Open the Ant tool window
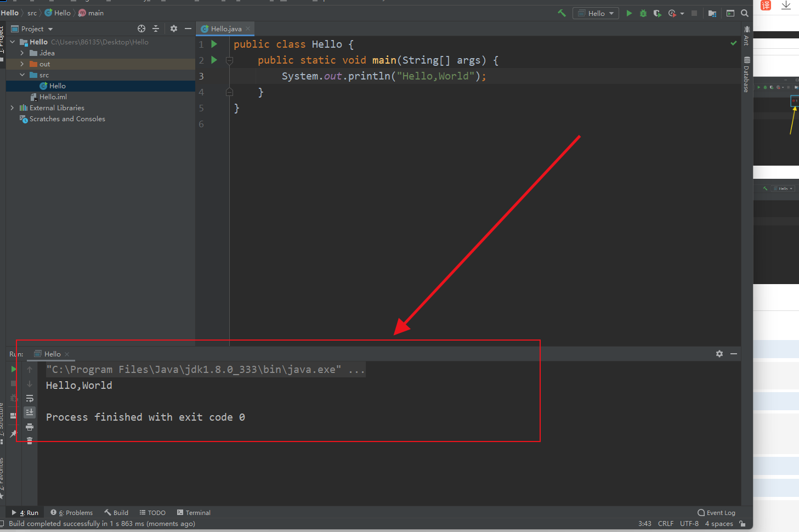Viewport: 799px width, 532px height. [x=746, y=36]
